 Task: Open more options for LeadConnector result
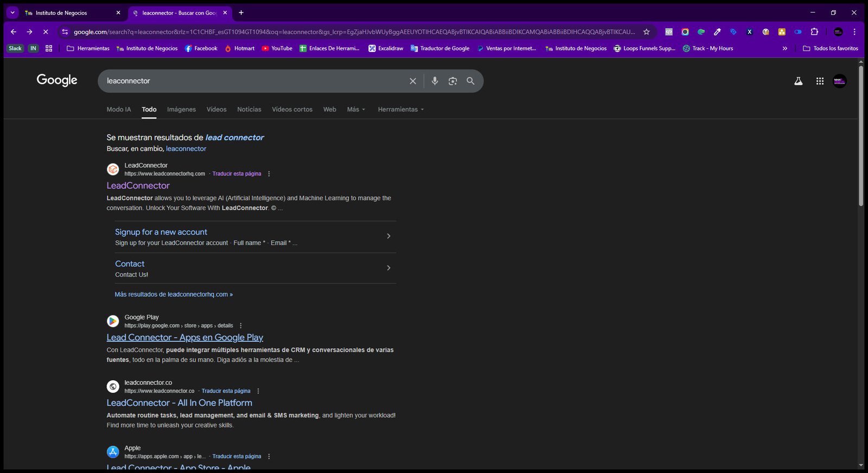click(x=269, y=174)
